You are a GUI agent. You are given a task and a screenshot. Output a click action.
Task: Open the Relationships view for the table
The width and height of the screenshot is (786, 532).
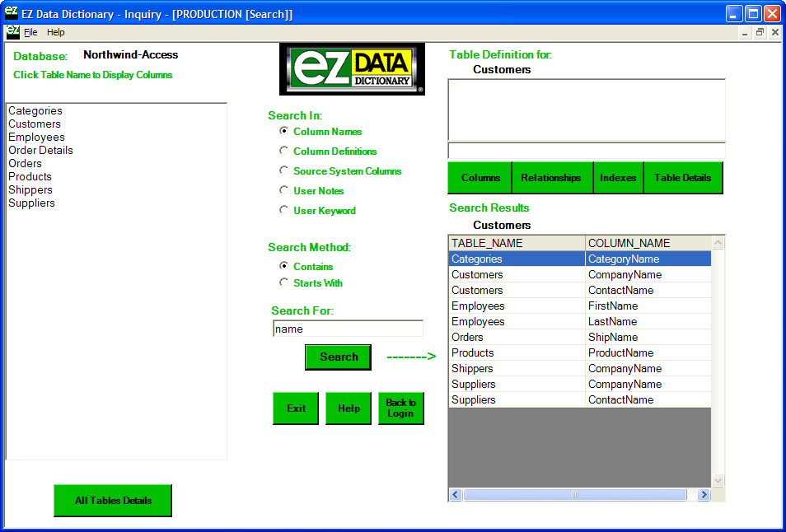click(551, 178)
